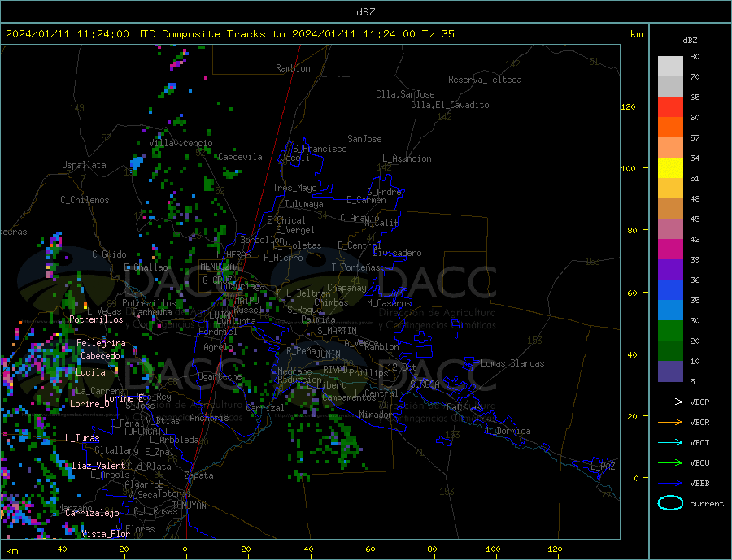The height and width of the screenshot is (560, 732).
Task: Select the magenta legend swatch near 42
Action: [x=670, y=250]
